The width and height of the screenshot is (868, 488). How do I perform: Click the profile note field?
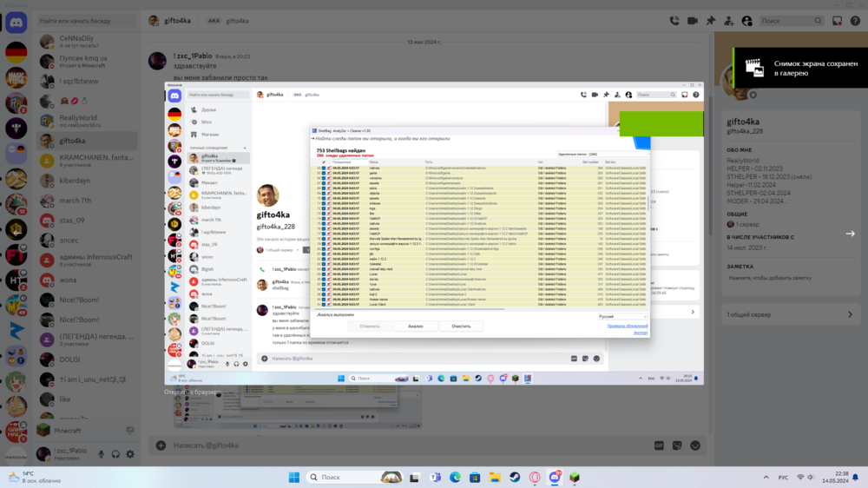click(x=791, y=278)
